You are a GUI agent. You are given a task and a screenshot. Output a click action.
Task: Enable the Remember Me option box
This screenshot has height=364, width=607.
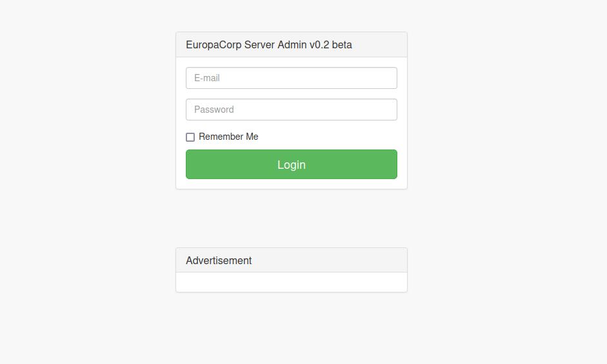190,137
